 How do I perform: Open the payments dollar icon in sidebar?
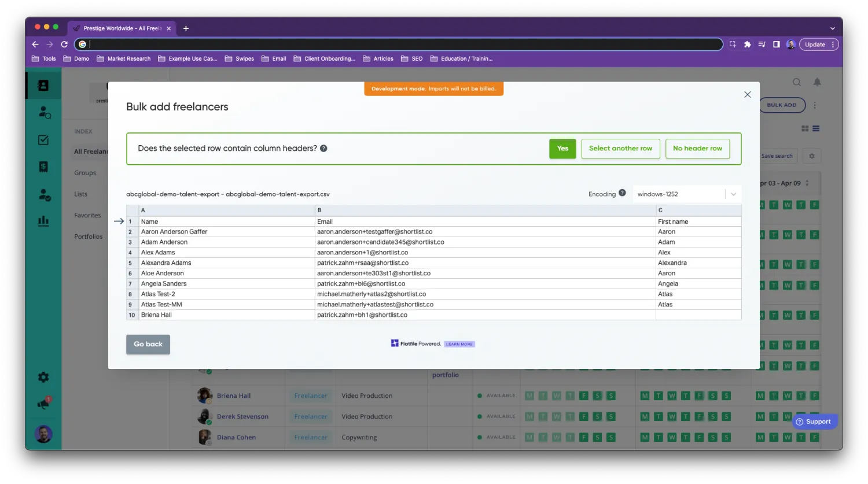point(43,167)
